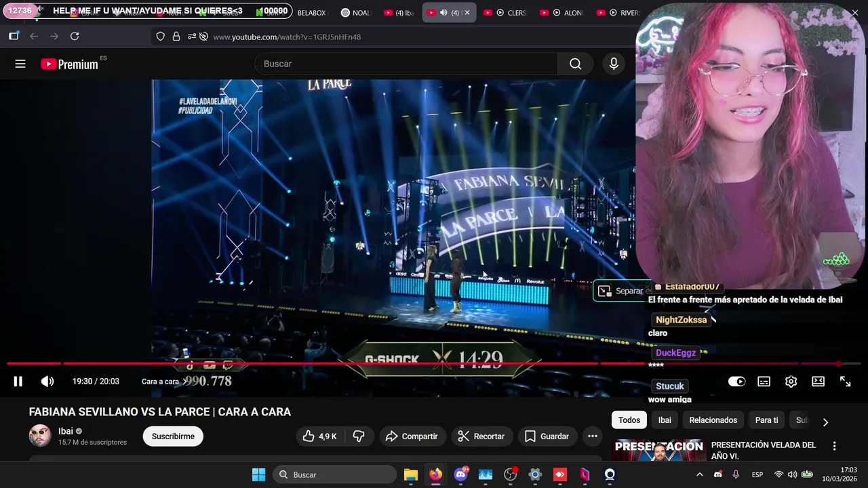View site security lock info
The image size is (868, 488).
tap(176, 37)
